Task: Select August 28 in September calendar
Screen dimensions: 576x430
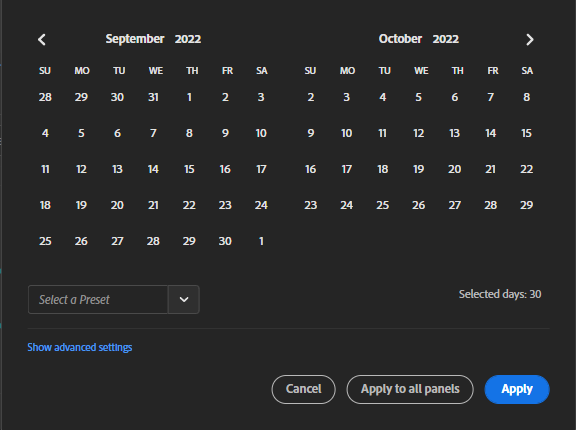Action: click(x=45, y=97)
